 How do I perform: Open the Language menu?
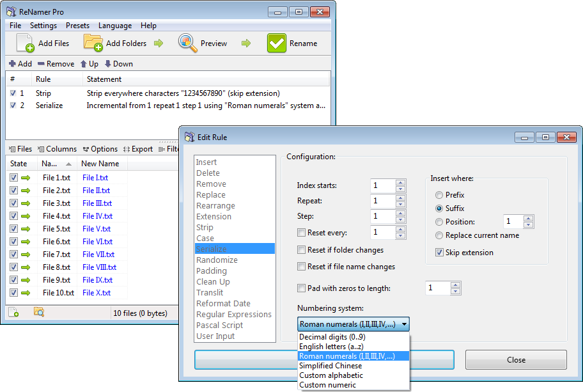coord(115,26)
